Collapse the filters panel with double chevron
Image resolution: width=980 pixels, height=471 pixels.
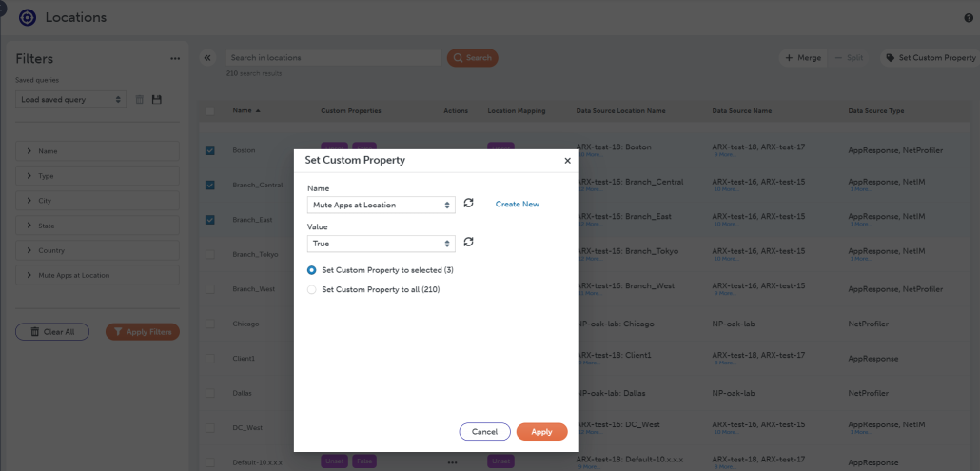pyautogui.click(x=208, y=57)
